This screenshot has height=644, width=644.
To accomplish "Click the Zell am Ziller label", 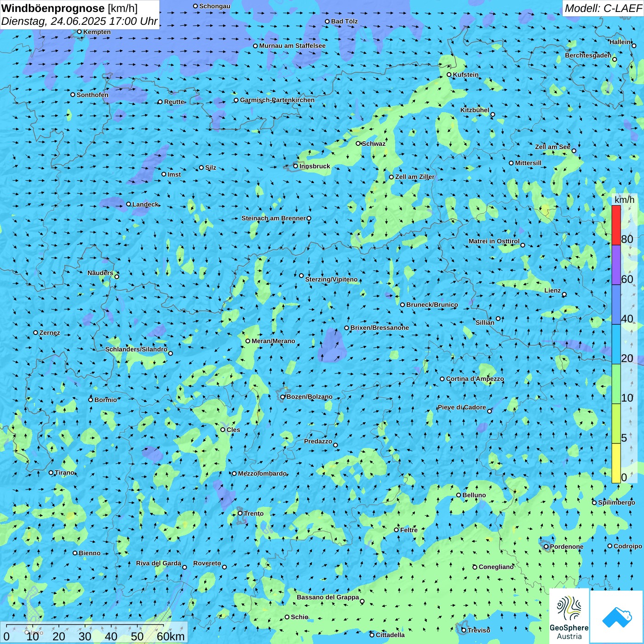I will [x=414, y=177].
